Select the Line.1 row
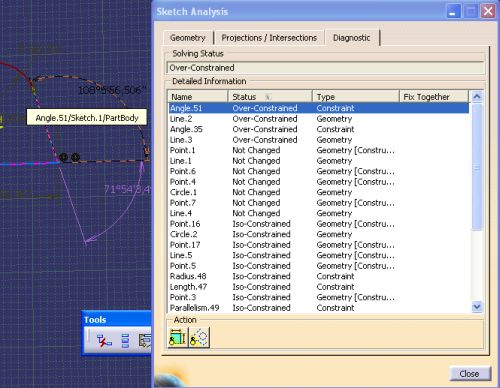This screenshot has width=500, height=388. coord(318,161)
